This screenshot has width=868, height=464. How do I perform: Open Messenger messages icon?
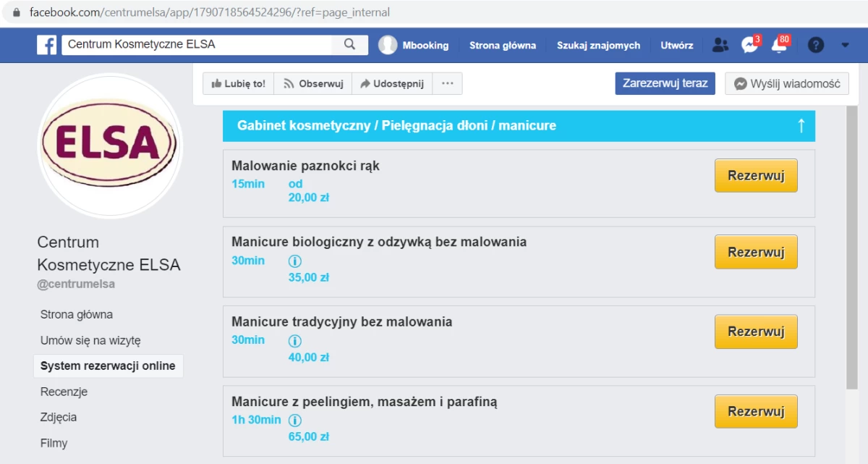coord(749,45)
